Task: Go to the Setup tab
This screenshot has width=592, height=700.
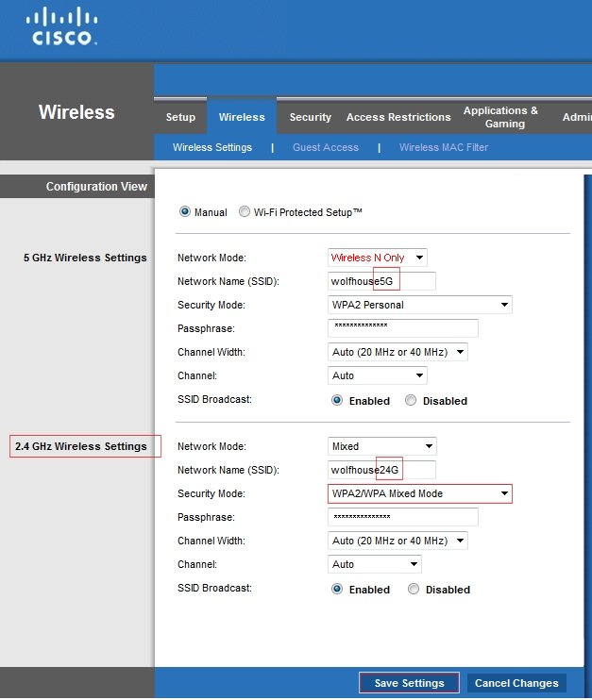Action: click(180, 117)
